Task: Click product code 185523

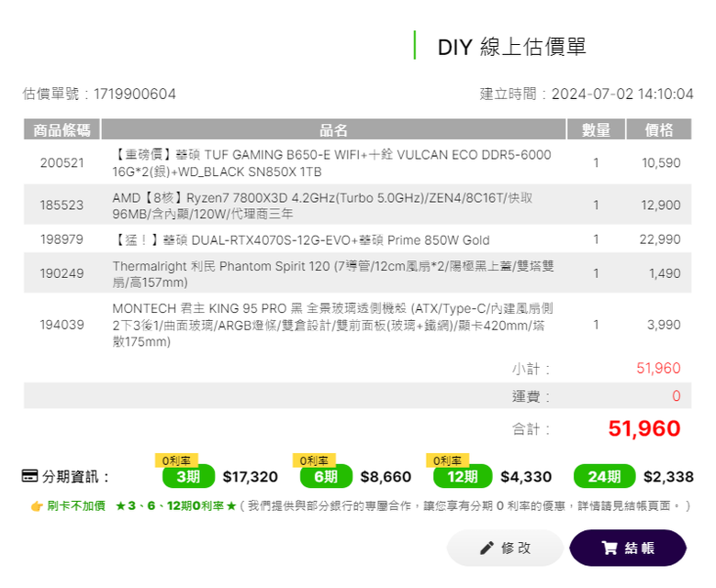Action: 62,205
